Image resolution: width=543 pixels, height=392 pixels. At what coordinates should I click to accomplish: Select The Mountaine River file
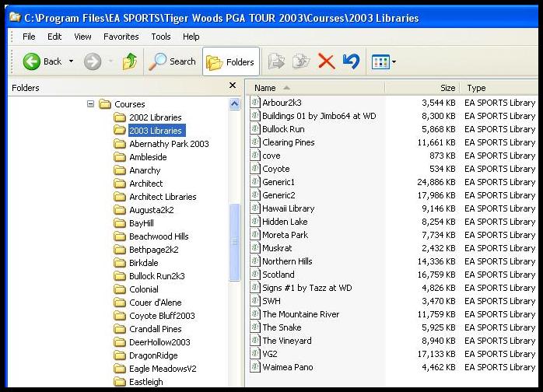click(300, 314)
